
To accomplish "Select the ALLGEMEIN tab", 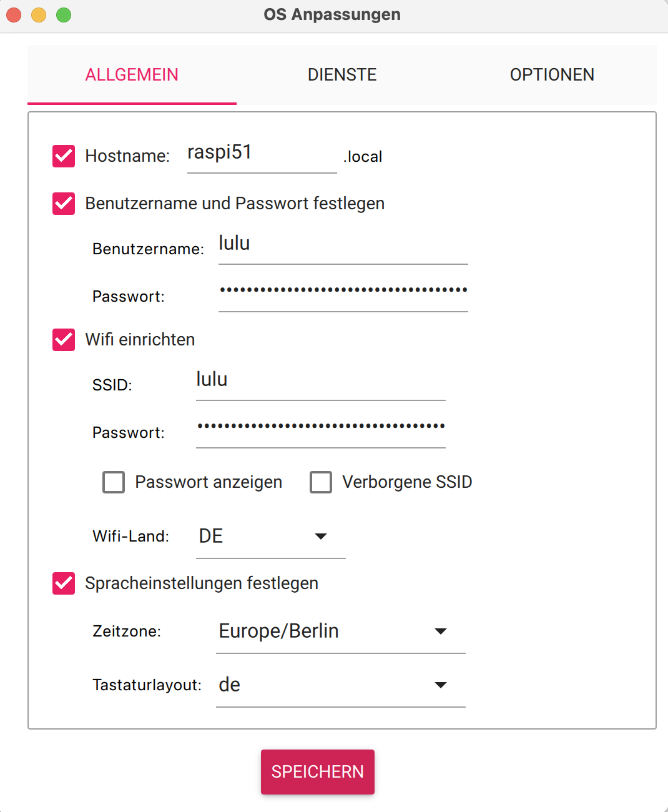I will (x=132, y=75).
